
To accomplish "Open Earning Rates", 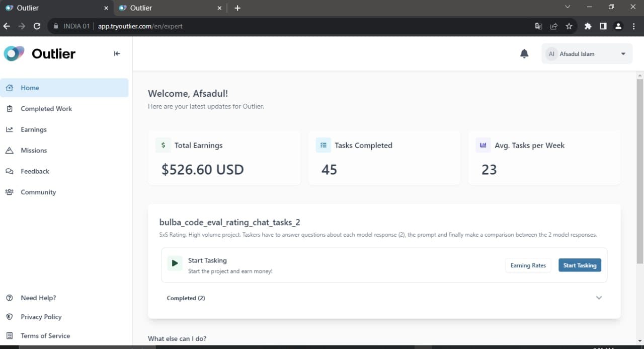I will pos(528,265).
